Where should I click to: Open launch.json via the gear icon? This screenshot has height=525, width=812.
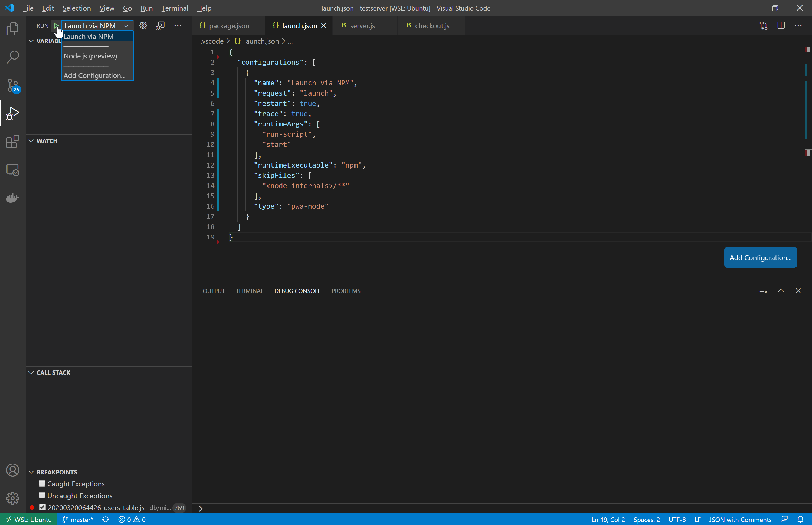[x=143, y=25]
